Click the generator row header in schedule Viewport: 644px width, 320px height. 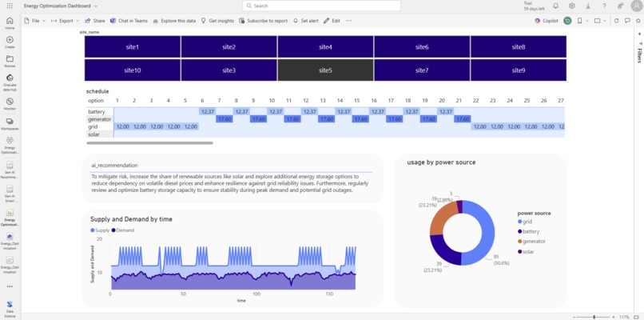99,119
